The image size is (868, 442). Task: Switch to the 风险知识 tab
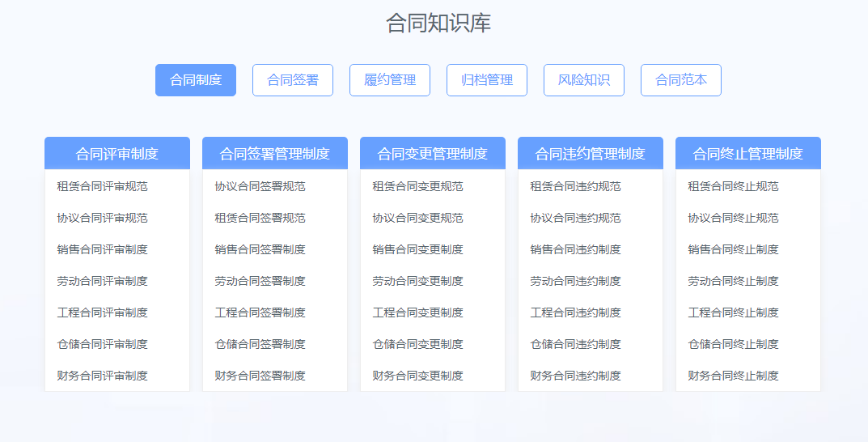pyautogui.click(x=584, y=80)
